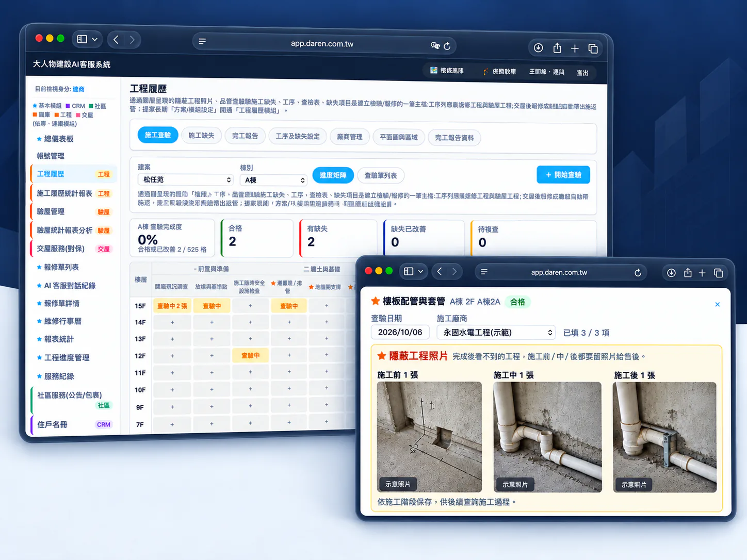This screenshot has width=747, height=560.
Task: Click the sidebar toggle icon in back window
Action: coord(82,39)
